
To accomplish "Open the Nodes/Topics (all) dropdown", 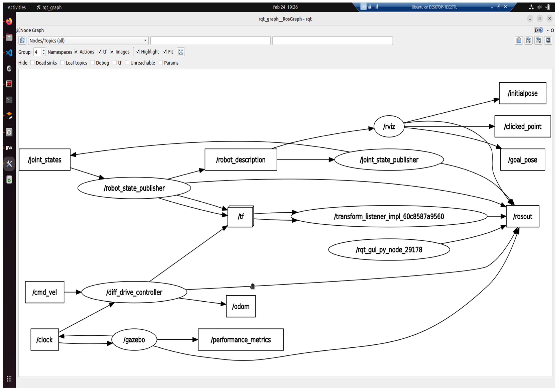I will [88, 40].
